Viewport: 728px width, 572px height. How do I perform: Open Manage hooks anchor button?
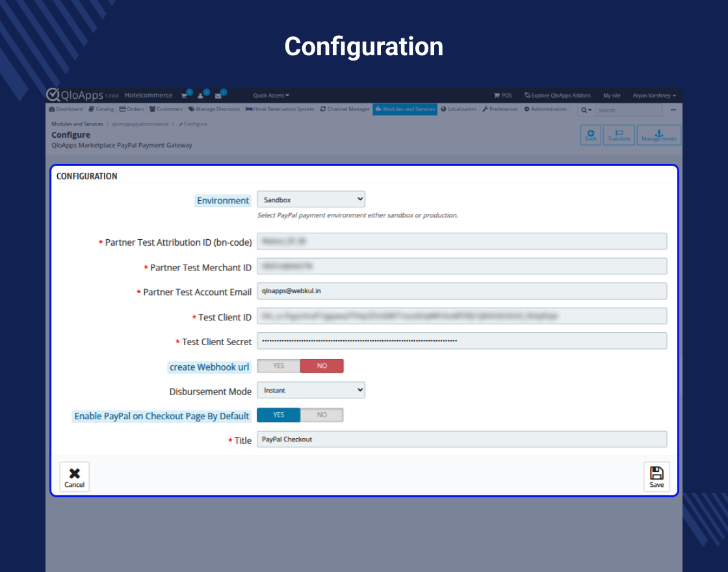[659, 135]
